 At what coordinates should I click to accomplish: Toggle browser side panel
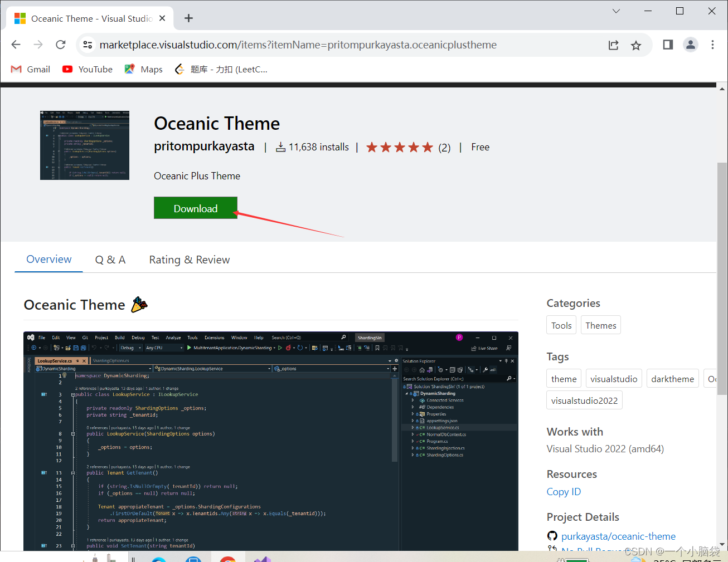[x=668, y=45]
